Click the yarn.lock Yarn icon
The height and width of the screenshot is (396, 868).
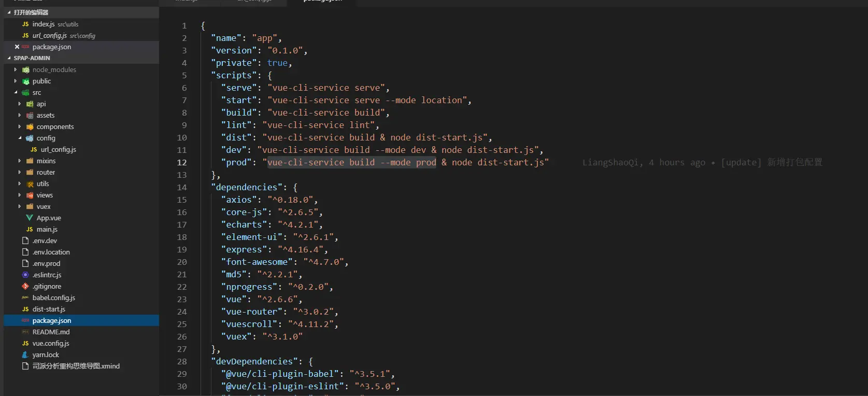click(25, 355)
